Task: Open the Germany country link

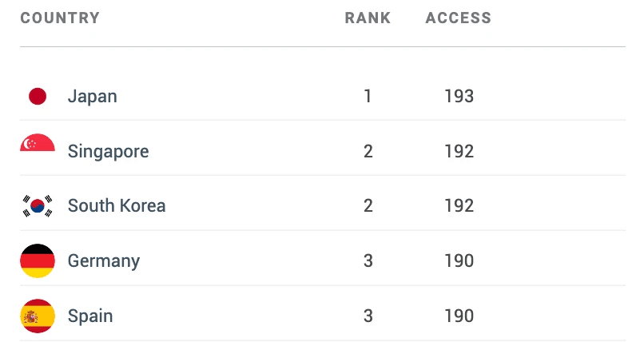Action: click(104, 260)
